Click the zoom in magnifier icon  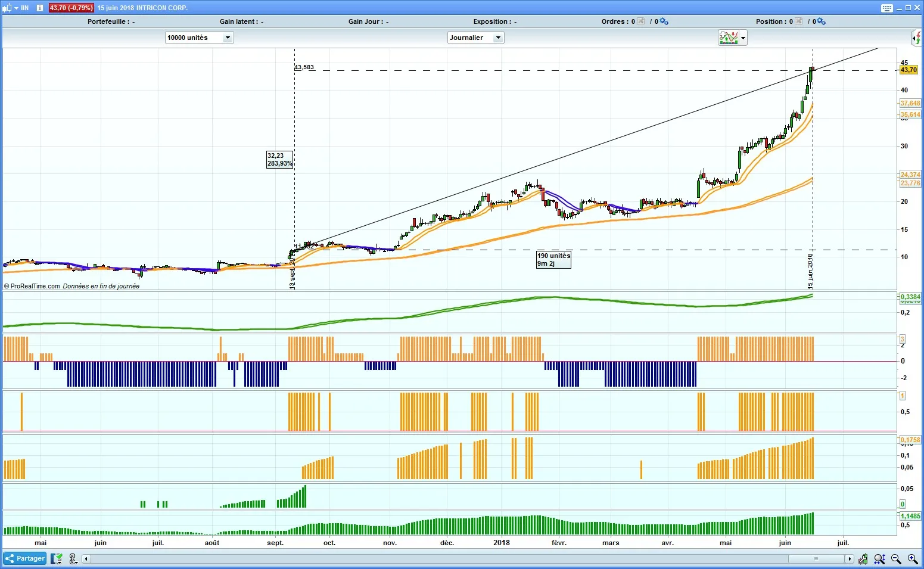912,559
